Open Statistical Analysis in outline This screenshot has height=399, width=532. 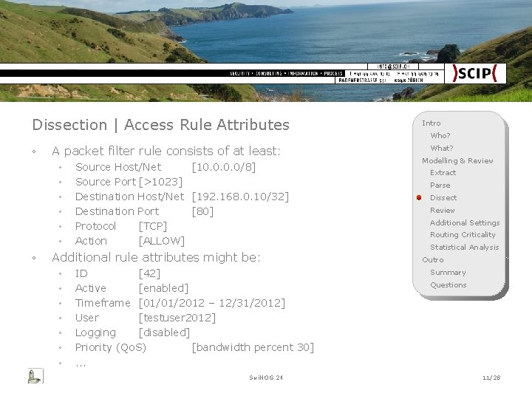click(x=465, y=248)
